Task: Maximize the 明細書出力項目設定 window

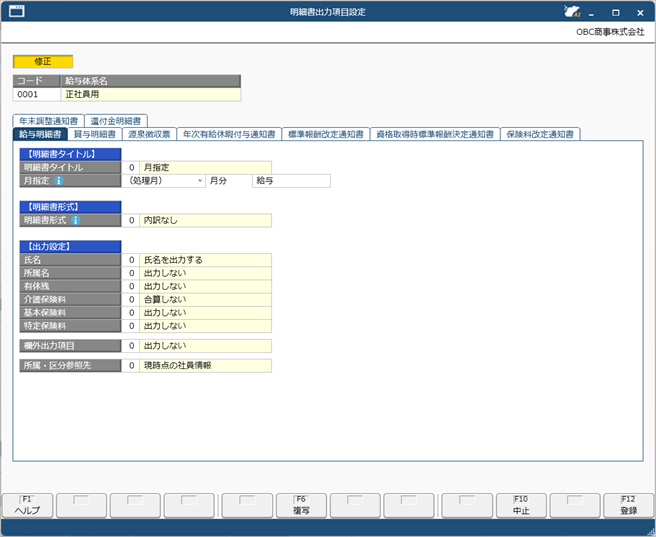Action: pyautogui.click(x=615, y=13)
